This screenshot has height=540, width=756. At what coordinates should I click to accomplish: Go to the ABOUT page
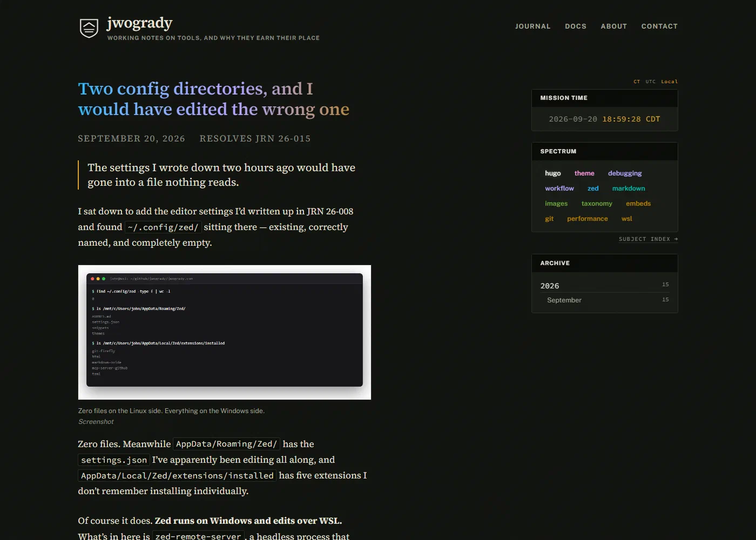tap(614, 26)
